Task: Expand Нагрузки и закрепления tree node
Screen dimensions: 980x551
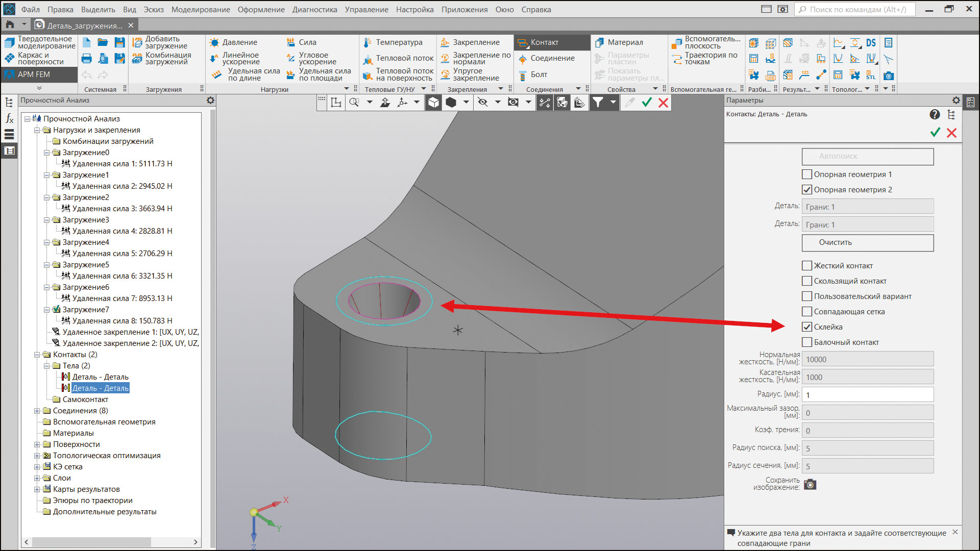Action: [x=38, y=129]
